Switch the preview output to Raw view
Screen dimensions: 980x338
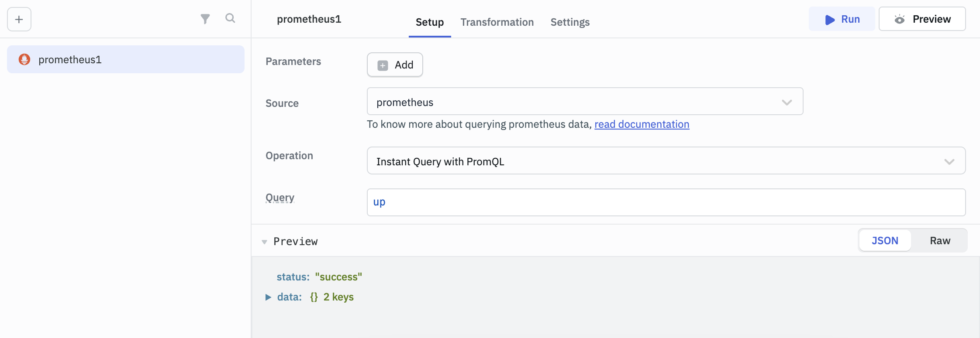(x=940, y=241)
